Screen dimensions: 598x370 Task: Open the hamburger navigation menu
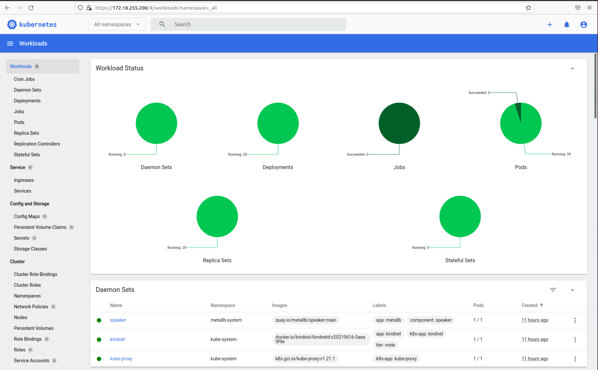pos(10,43)
